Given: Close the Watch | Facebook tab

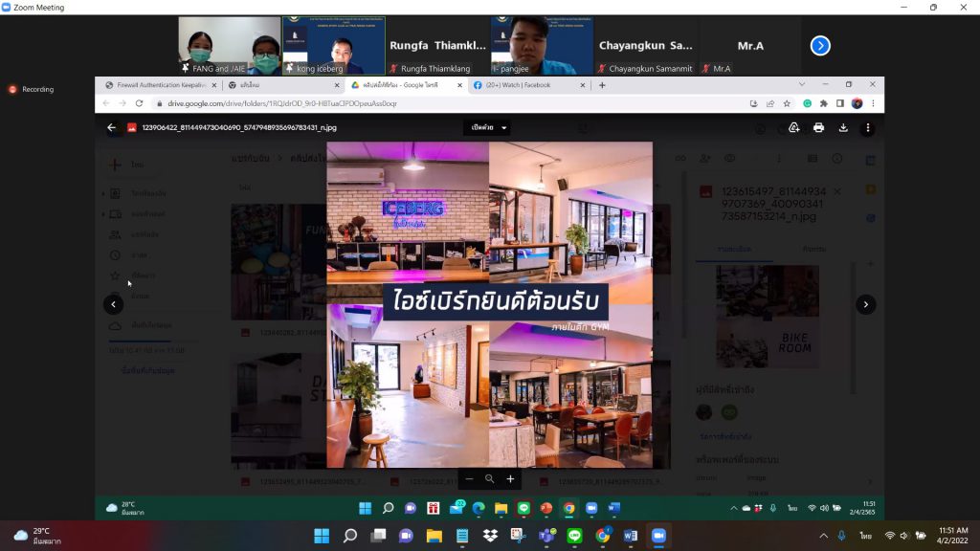Looking at the screenshot, I should 583,85.
